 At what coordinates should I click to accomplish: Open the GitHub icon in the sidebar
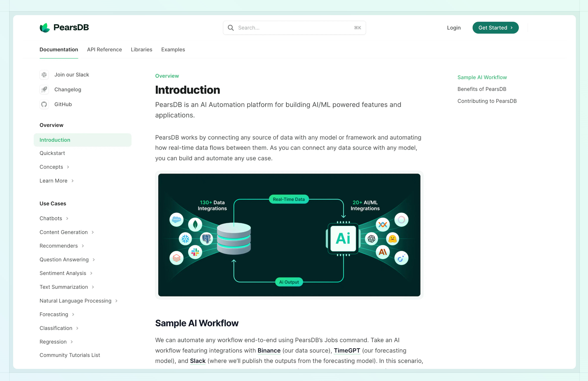pos(44,104)
